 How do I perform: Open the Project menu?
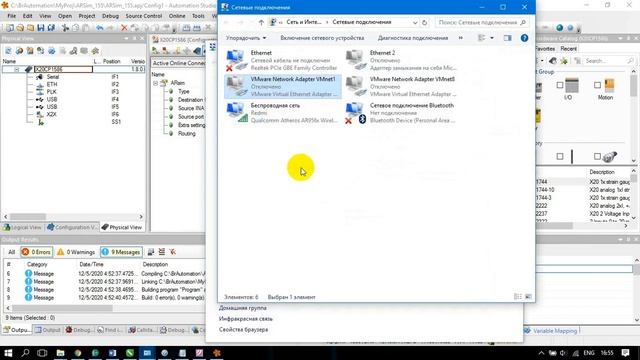tap(87, 16)
